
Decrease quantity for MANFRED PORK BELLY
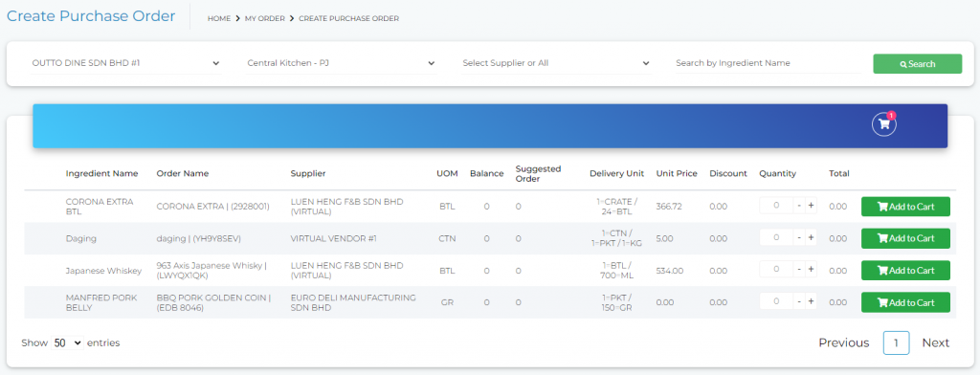click(x=799, y=301)
